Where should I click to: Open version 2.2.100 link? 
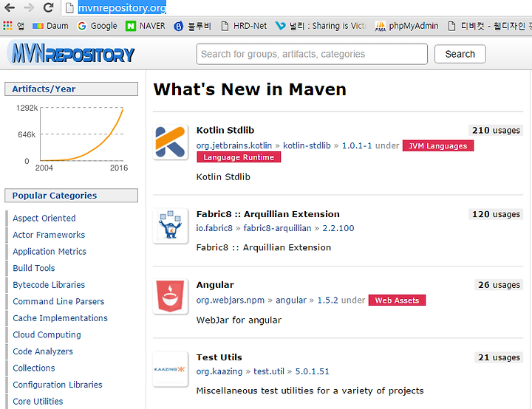(x=338, y=228)
